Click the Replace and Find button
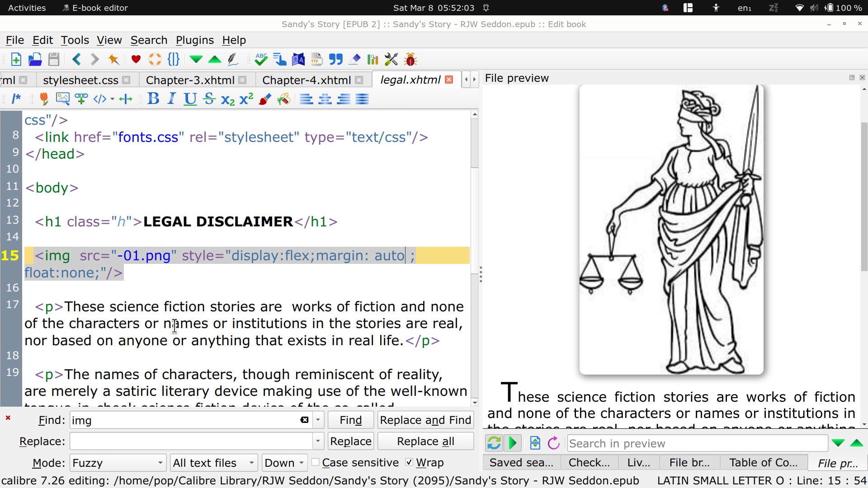This screenshot has height=488, width=868. point(425,420)
